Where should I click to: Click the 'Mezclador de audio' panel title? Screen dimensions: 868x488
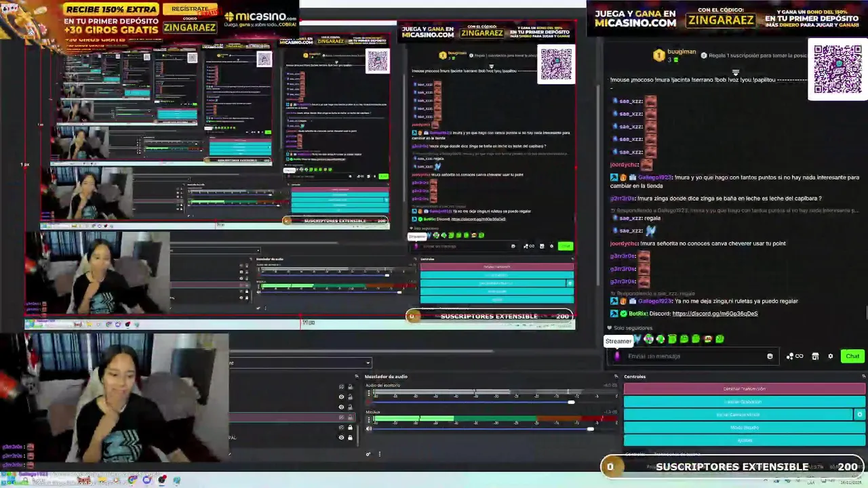[386, 376]
